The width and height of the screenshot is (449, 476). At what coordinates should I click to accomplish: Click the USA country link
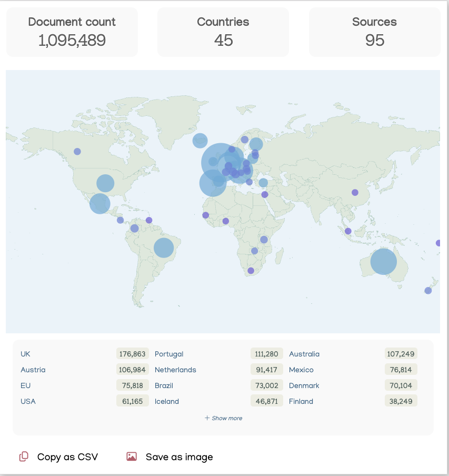pyautogui.click(x=28, y=401)
